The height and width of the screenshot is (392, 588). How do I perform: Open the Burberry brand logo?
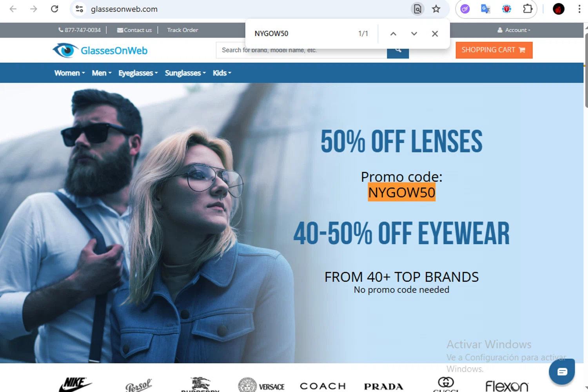(x=200, y=385)
